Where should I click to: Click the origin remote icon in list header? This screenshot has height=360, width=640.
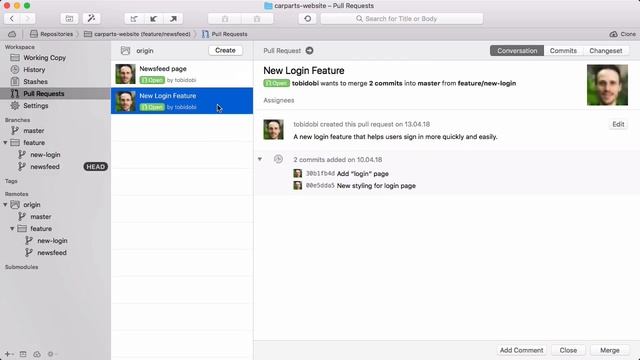coord(125,51)
